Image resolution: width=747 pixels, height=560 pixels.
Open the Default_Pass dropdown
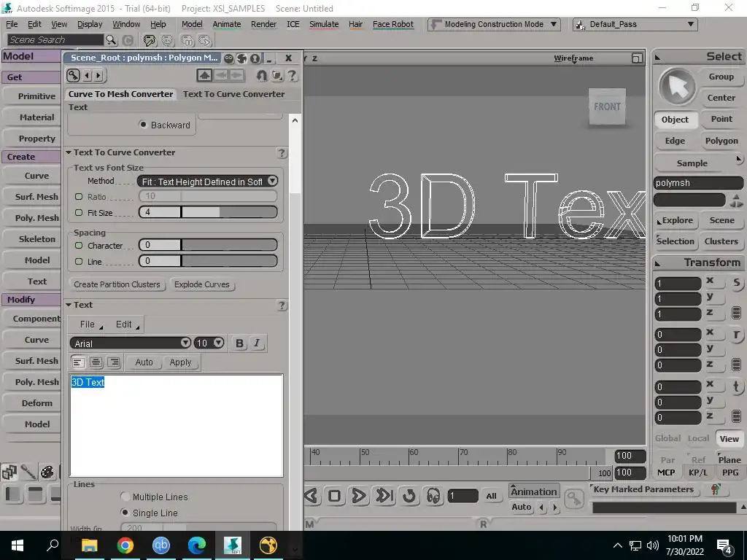point(635,24)
